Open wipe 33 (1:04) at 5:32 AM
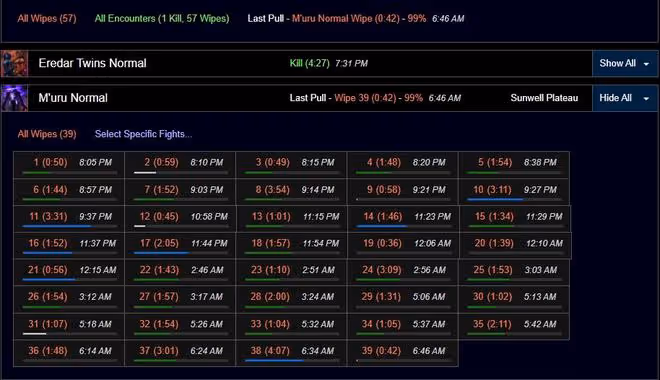This screenshot has height=380, width=660. [x=291, y=326]
